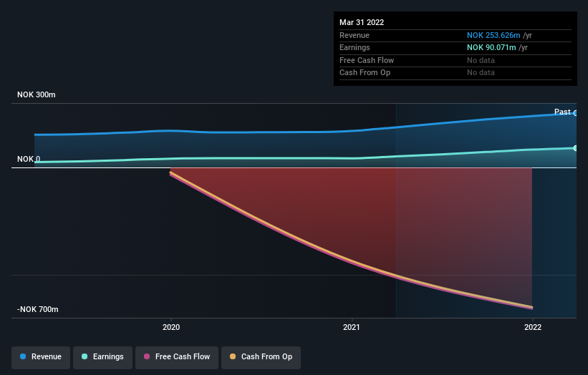Click the -NOK 700m axis label
The width and height of the screenshot is (588, 375).
tap(37, 309)
